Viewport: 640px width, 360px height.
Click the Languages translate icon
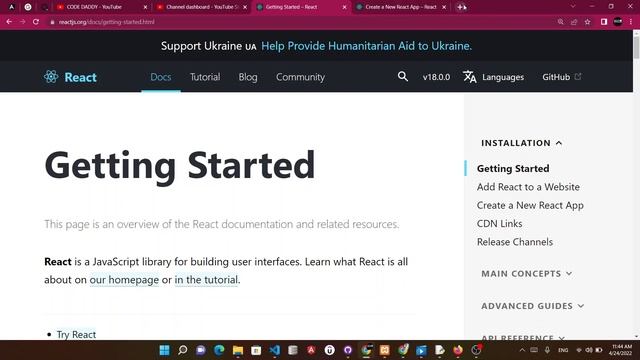tap(469, 77)
